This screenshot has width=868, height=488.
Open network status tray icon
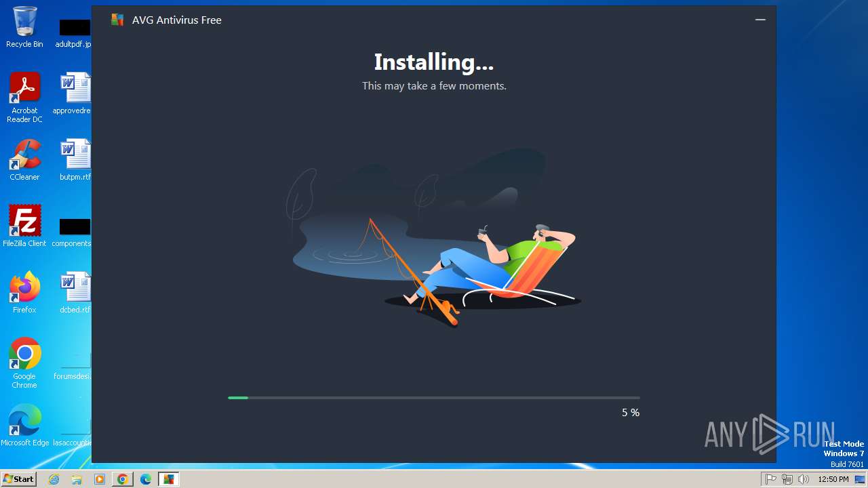click(787, 479)
